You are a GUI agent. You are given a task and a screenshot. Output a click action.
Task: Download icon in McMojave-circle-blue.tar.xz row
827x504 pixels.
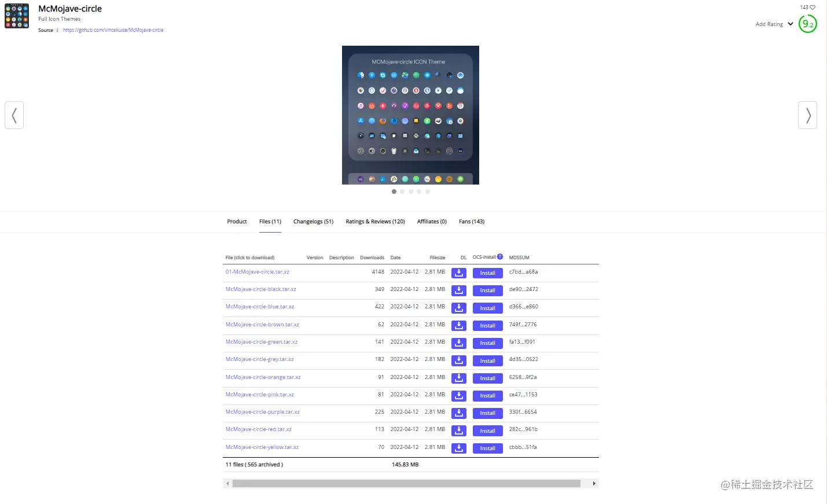(x=459, y=308)
